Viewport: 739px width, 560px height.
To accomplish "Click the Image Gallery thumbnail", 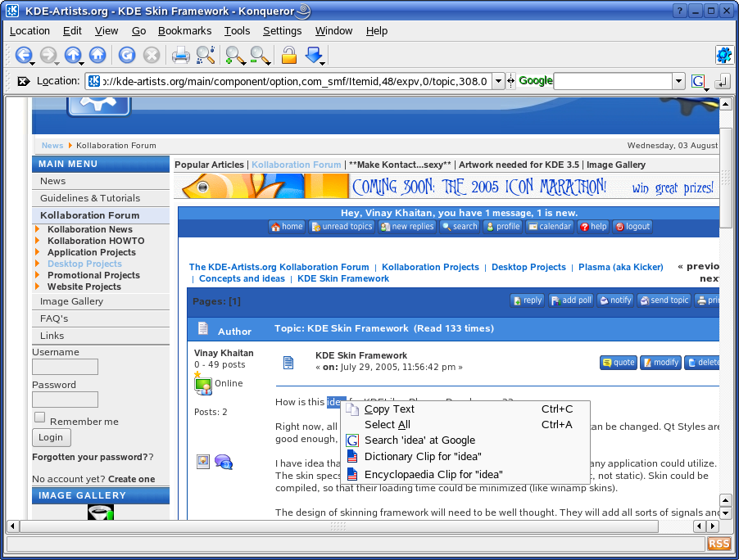I will pos(101,513).
